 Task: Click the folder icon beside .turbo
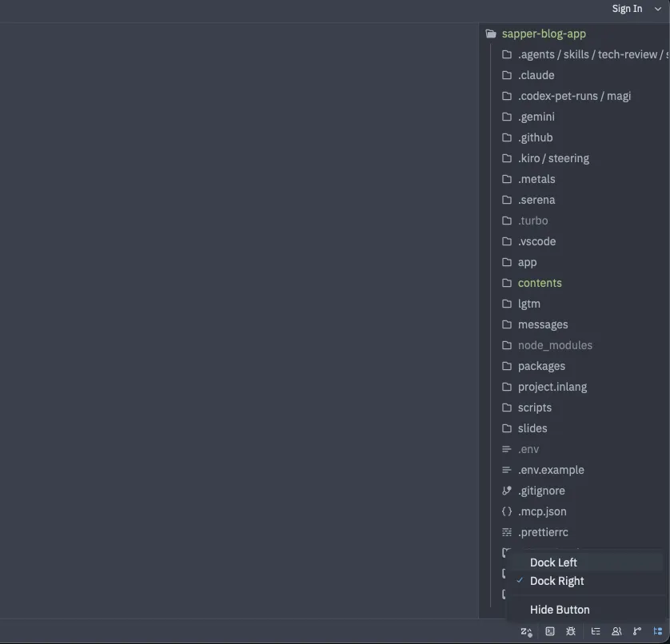click(507, 221)
